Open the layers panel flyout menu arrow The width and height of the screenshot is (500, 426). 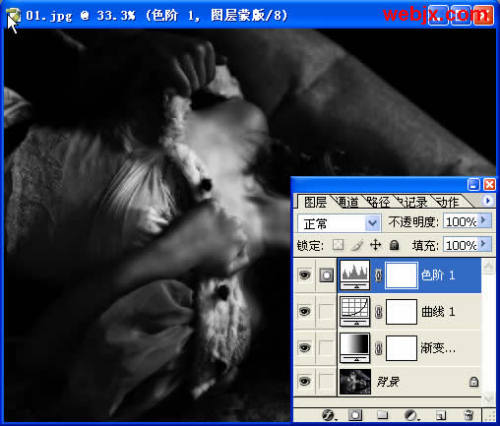pyautogui.click(x=488, y=201)
